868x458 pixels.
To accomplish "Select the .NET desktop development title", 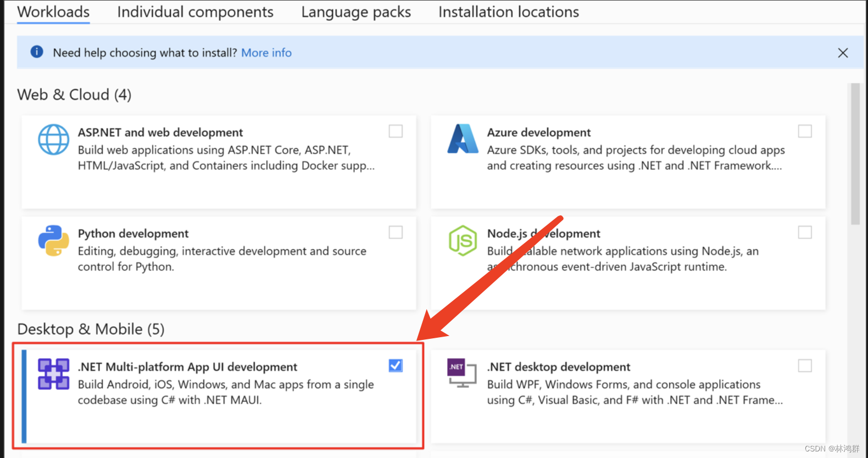I will click(559, 367).
